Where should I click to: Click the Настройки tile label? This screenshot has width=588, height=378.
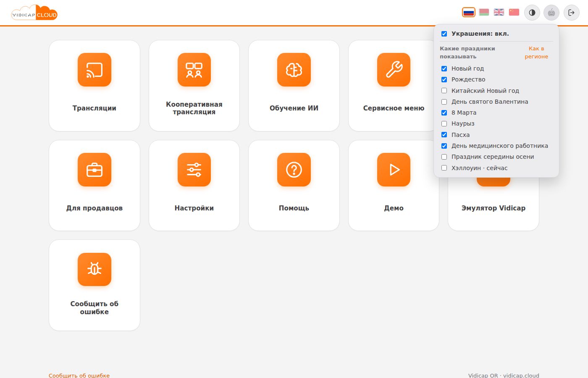click(x=194, y=208)
